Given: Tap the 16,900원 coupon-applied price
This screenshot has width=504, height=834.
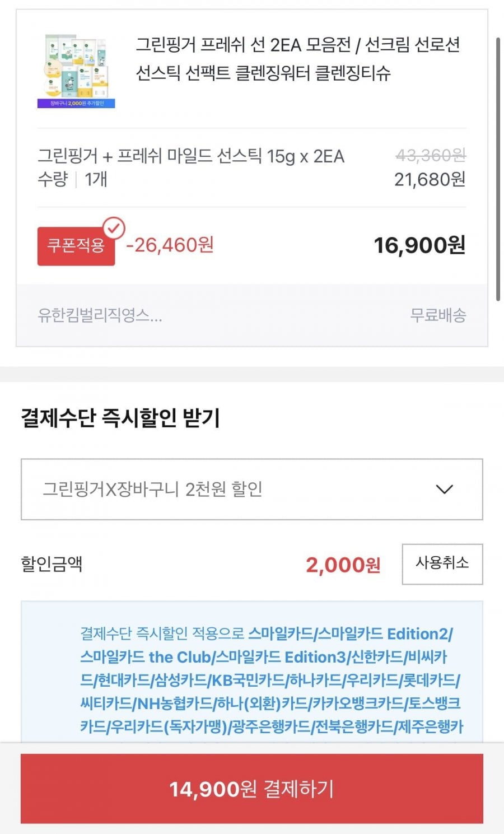Looking at the screenshot, I should point(419,245).
